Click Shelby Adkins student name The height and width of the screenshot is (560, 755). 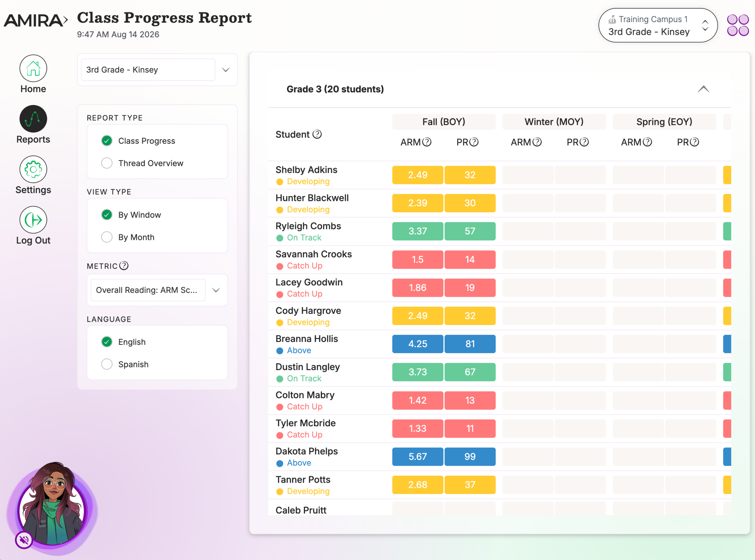(306, 169)
